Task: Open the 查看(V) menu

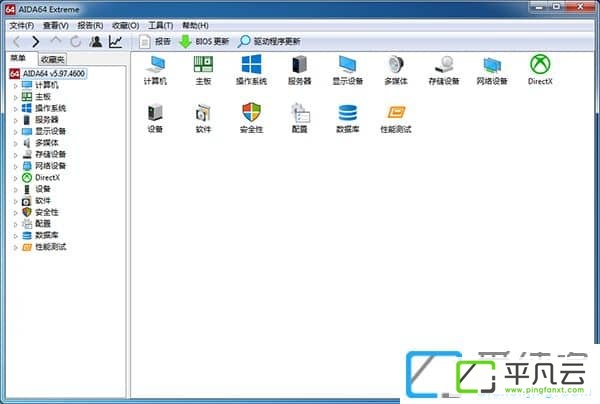Action: coord(55,26)
